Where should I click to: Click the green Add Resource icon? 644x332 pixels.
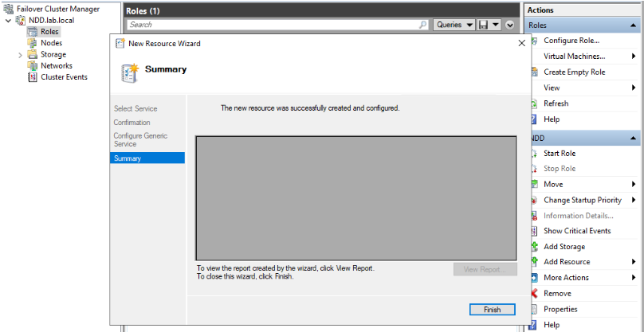coord(534,261)
